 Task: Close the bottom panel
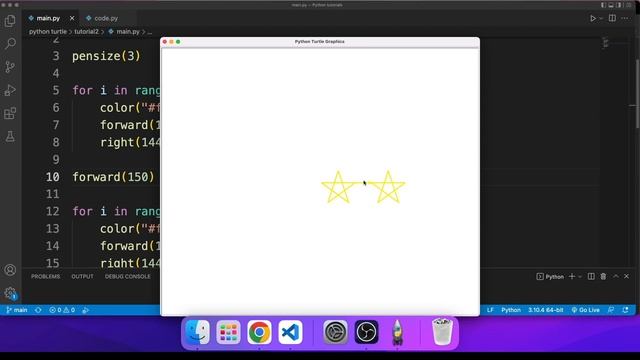627,276
